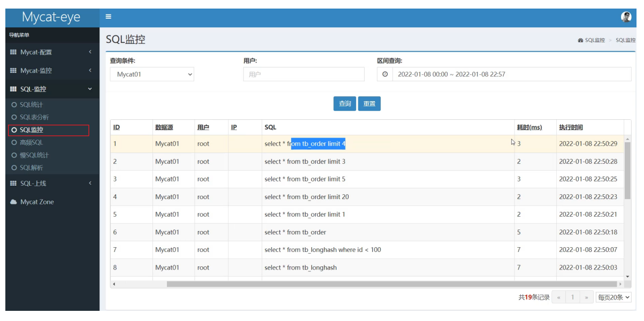Open Mycat Zone in the sidebar
Screen dimensions: 644x321
(x=37, y=202)
